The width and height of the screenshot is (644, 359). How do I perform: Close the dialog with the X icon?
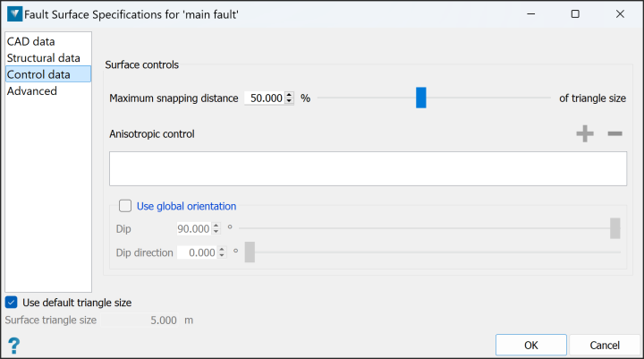[620, 14]
